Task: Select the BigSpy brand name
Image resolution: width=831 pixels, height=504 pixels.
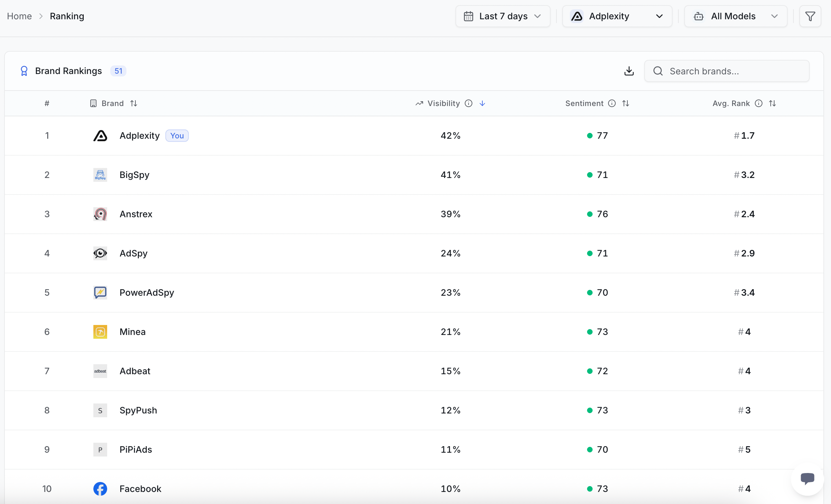Action: [134, 175]
